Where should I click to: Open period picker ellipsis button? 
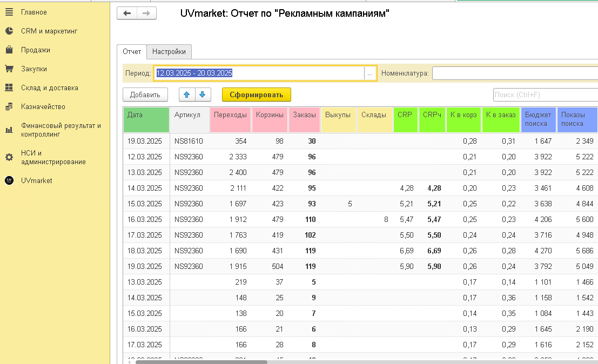[x=369, y=73]
